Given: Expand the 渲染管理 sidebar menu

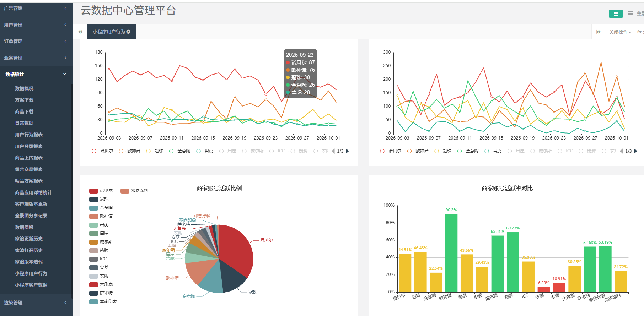Looking at the screenshot, I should pyautogui.click(x=36, y=303).
